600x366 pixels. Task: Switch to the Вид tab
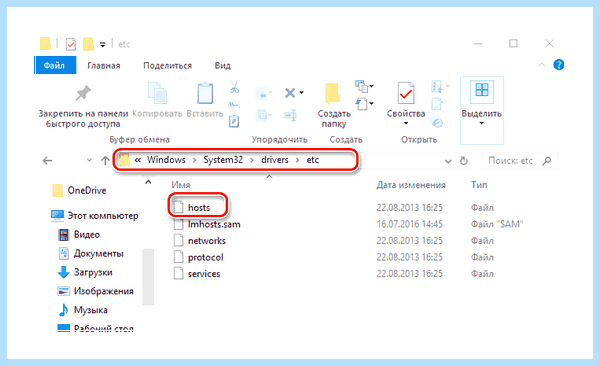point(222,65)
